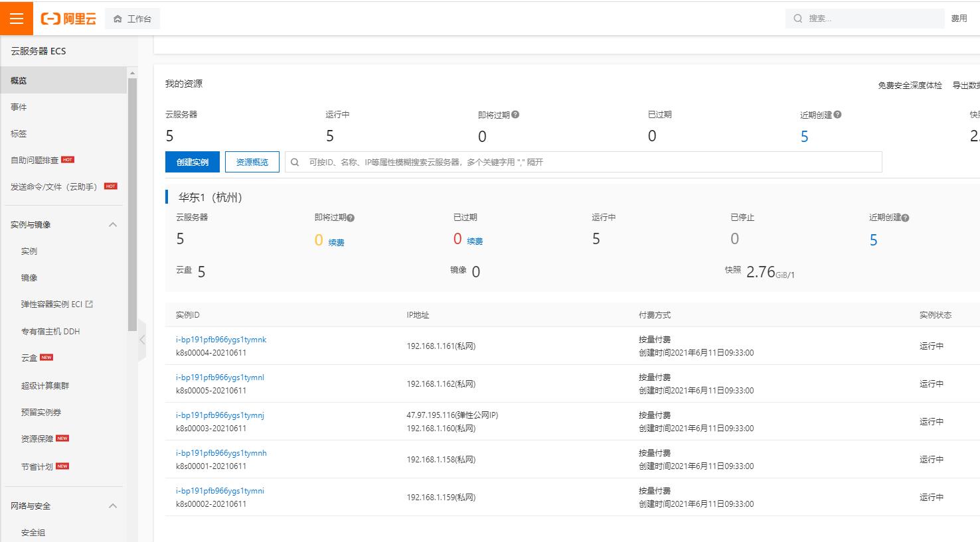Click the 付费方式 column header
This screenshot has height=542, width=980.
655,315
